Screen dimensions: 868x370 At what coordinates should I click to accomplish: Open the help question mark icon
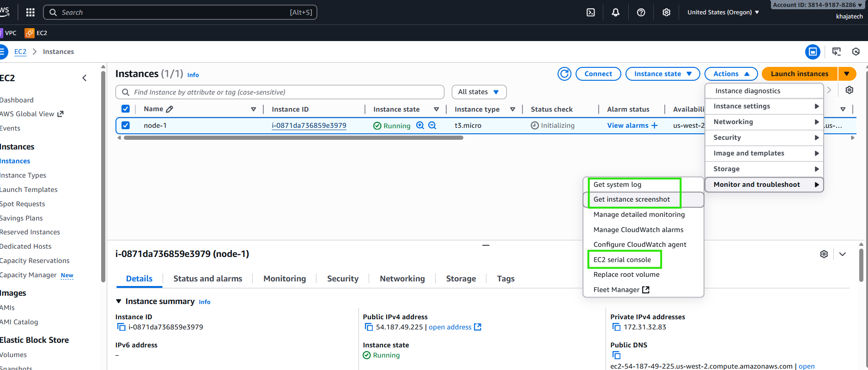[641, 12]
